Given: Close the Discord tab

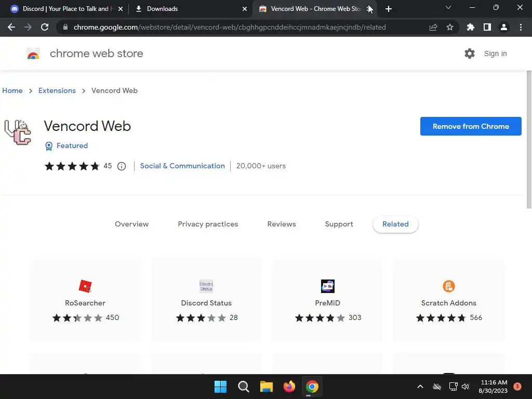Looking at the screenshot, I should (121, 9).
